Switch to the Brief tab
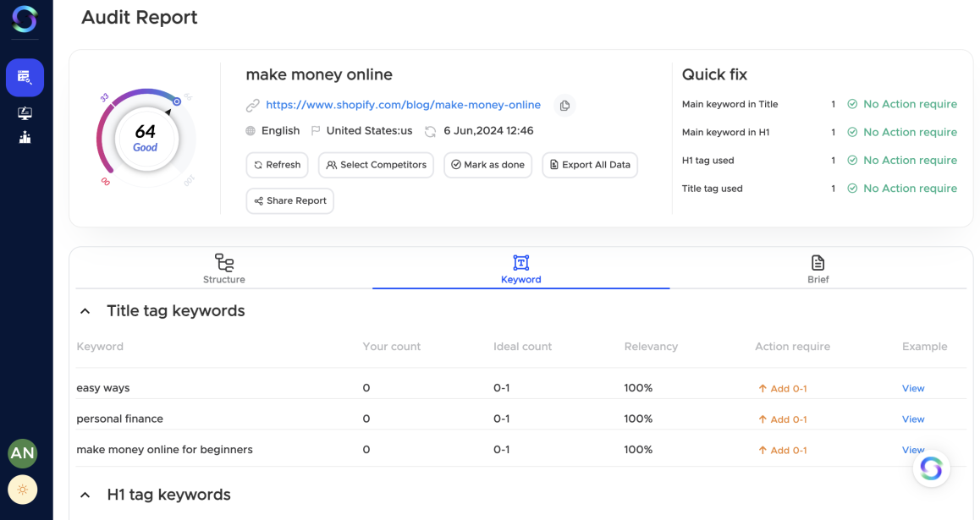 point(818,269)
